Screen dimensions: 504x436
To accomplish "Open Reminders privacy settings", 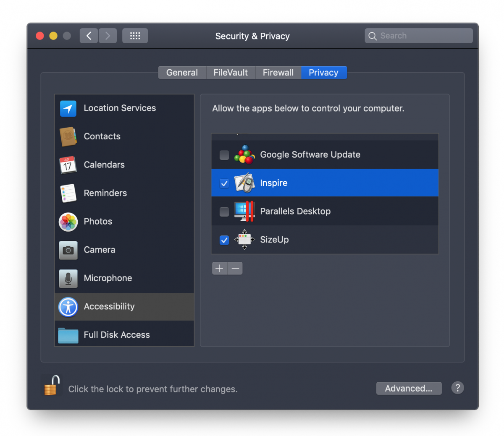I will click(x=68, y=193).
